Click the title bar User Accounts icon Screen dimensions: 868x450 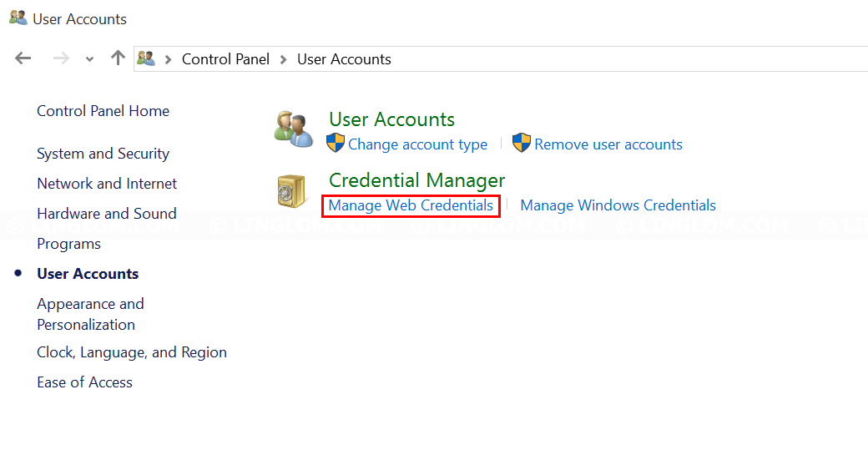click(x=18, y=18)
